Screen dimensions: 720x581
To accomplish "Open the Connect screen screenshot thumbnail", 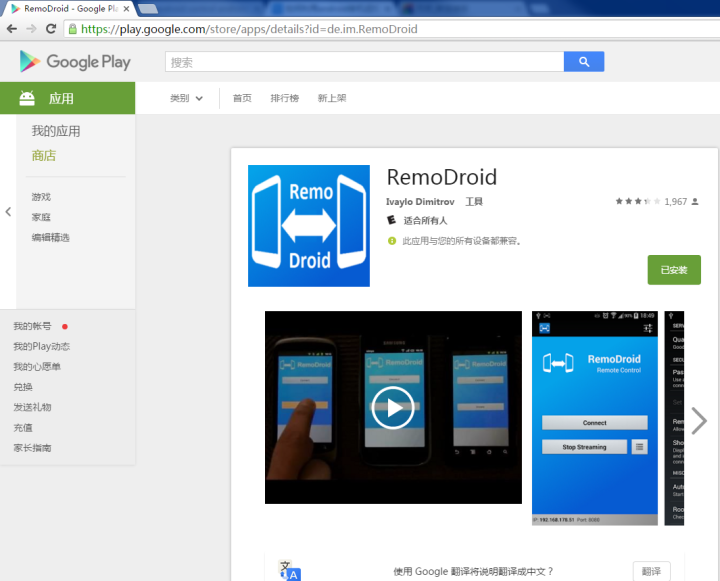I will click(595, 418).
